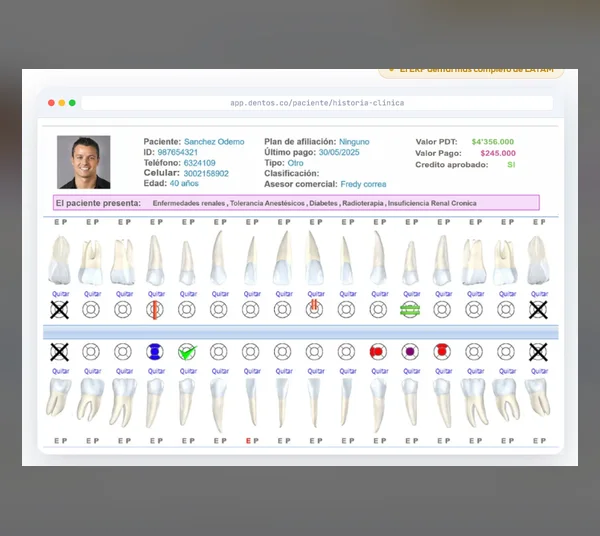The width and height of the screenshot is (600, 536).
Task: Click last payment date 30/05/2025
Action: (x=339, y=152)
